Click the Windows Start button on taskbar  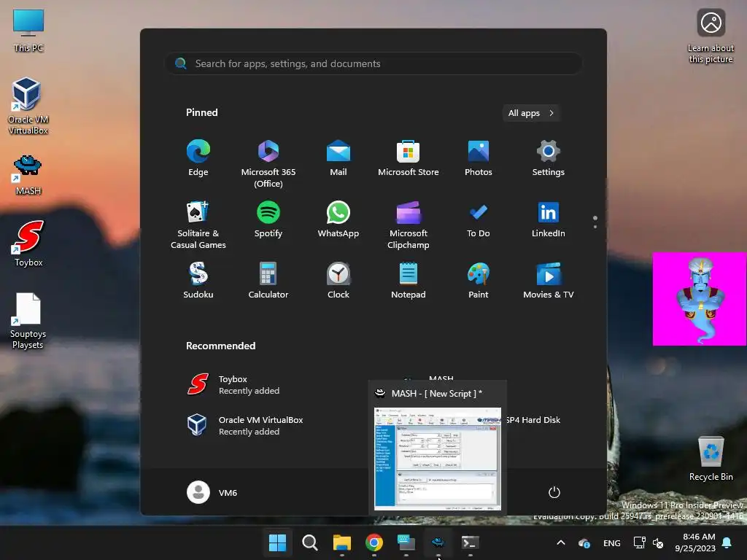click(x=277, y=542)
